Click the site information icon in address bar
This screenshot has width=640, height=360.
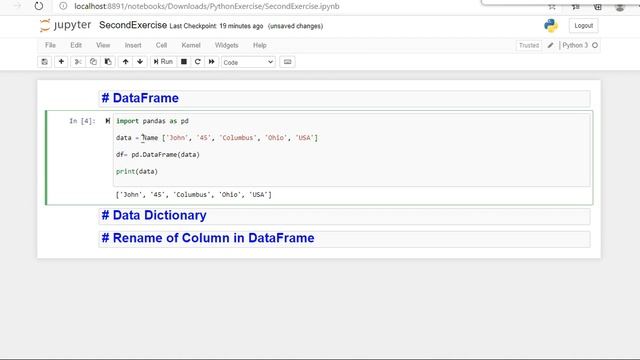[63, 6]
